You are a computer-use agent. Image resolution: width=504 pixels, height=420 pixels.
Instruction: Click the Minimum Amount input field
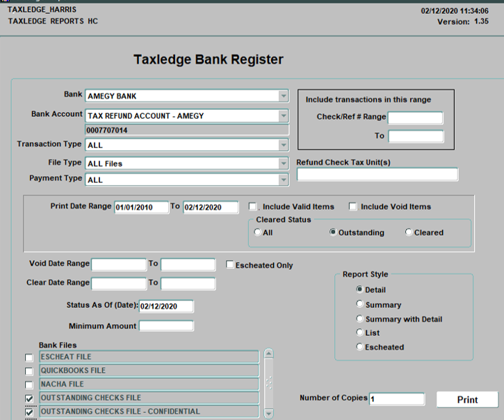coord(166,326)
